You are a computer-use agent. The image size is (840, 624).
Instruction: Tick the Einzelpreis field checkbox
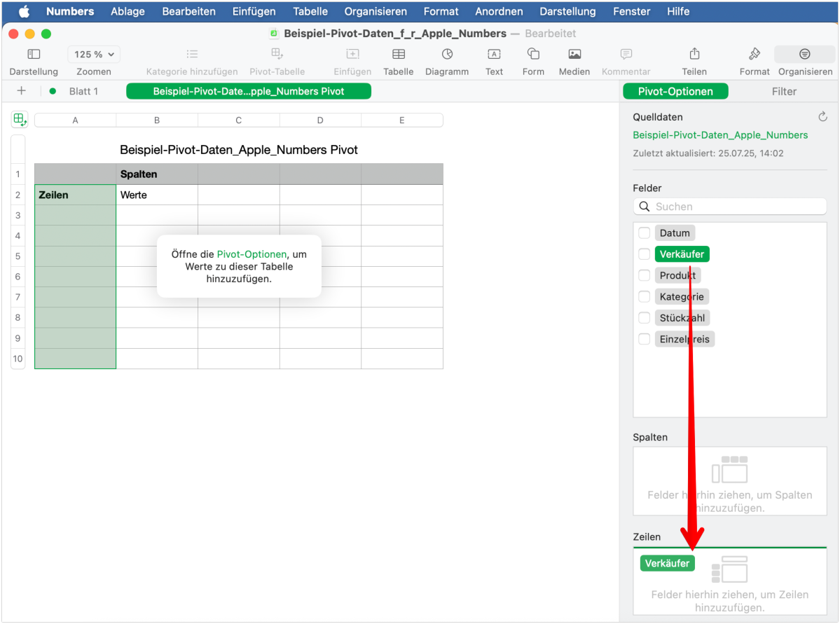coord(644,339)
